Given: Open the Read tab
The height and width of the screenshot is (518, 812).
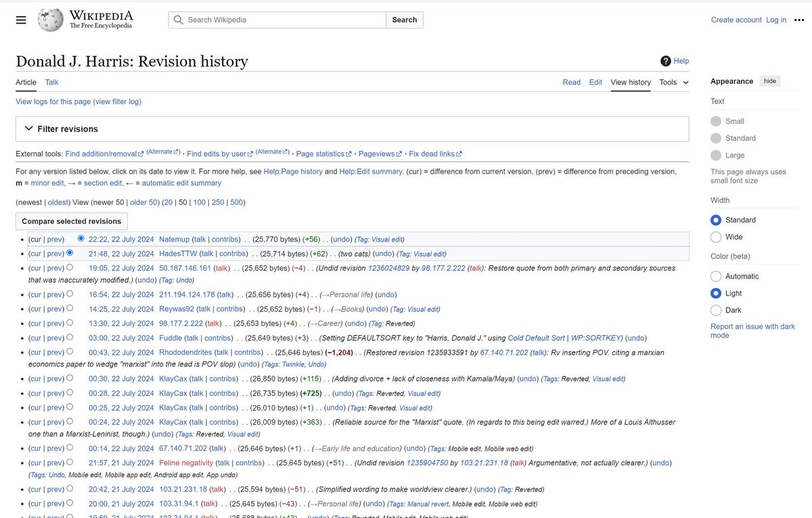Looking at the screenshot, I should pyautogui.click(x=572, y=82).
